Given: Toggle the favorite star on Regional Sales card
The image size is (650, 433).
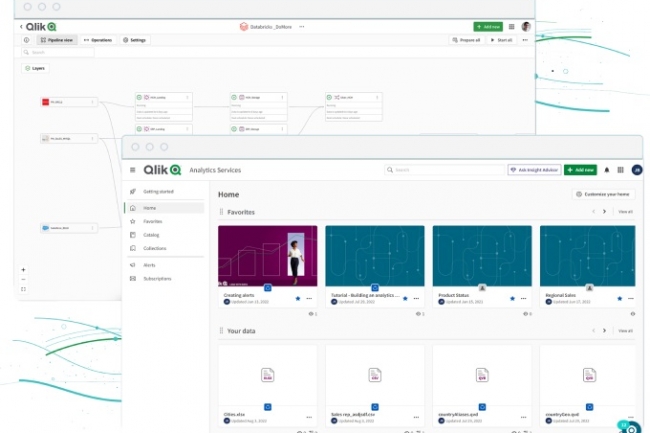Looking at the screenshot, I should 619,298.
